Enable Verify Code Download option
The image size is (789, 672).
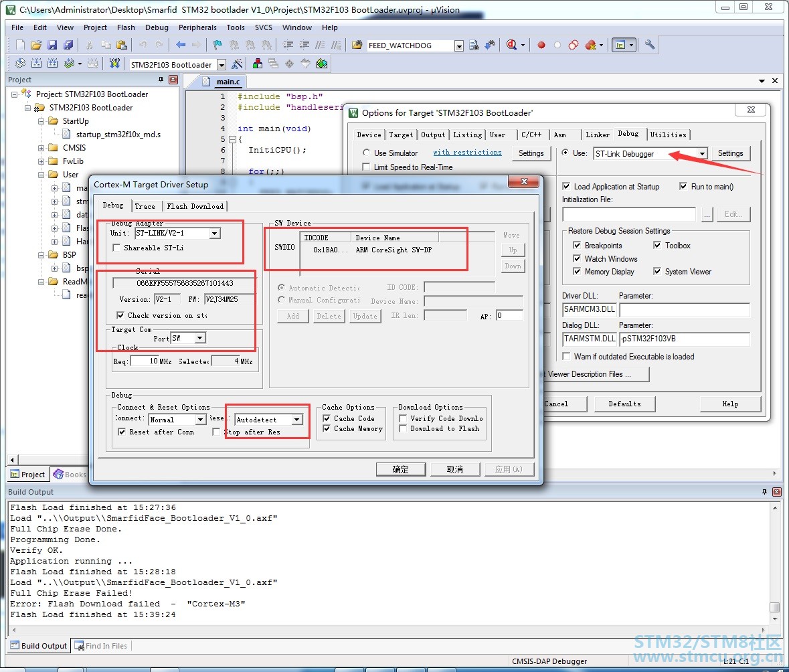coord(403,418)
